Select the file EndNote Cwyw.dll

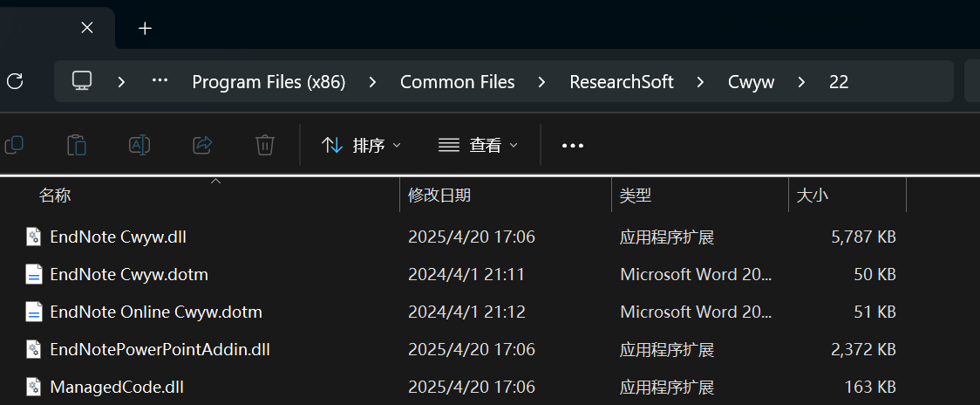pos(118,237)
